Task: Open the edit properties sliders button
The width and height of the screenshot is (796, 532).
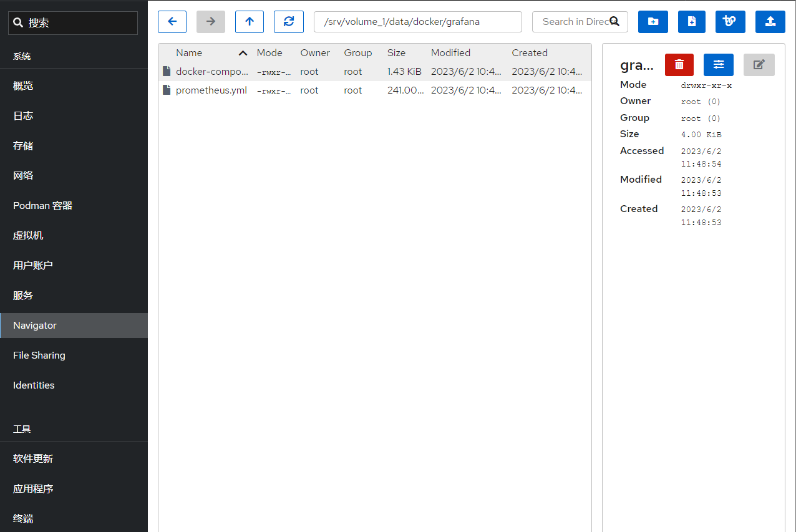Action: click(718, 65)
